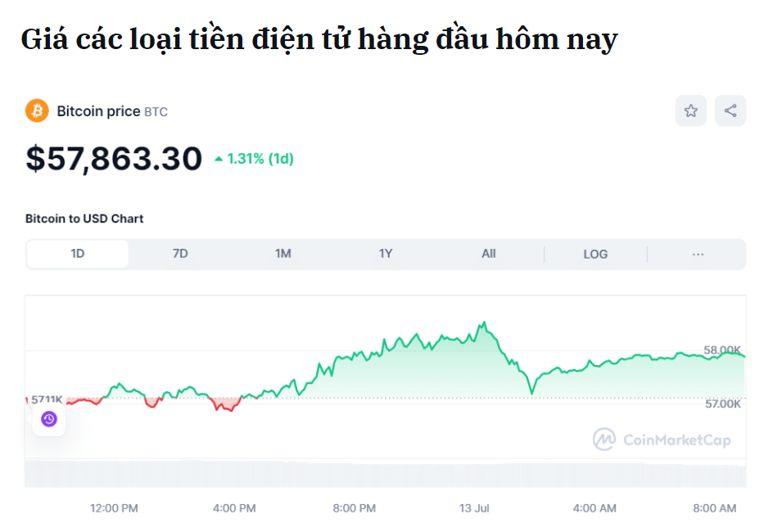Add Bitcoin to watchlist with star icon
The height and width of the screenshot is (532, 764).
(690, 110)
